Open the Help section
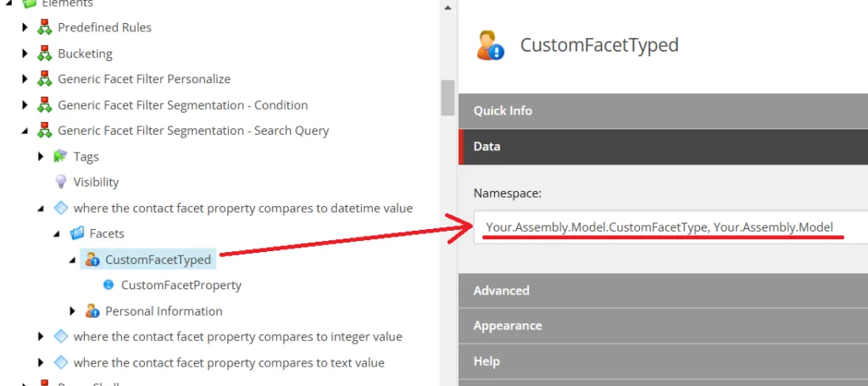This screenshot has height=386, width=868. point(663,361)
